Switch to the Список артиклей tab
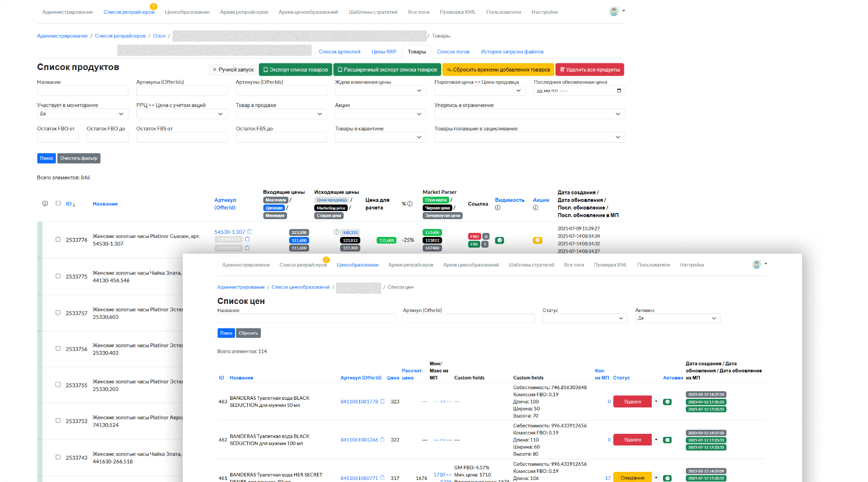Screen dimensions: 868x482 [340, 52]
